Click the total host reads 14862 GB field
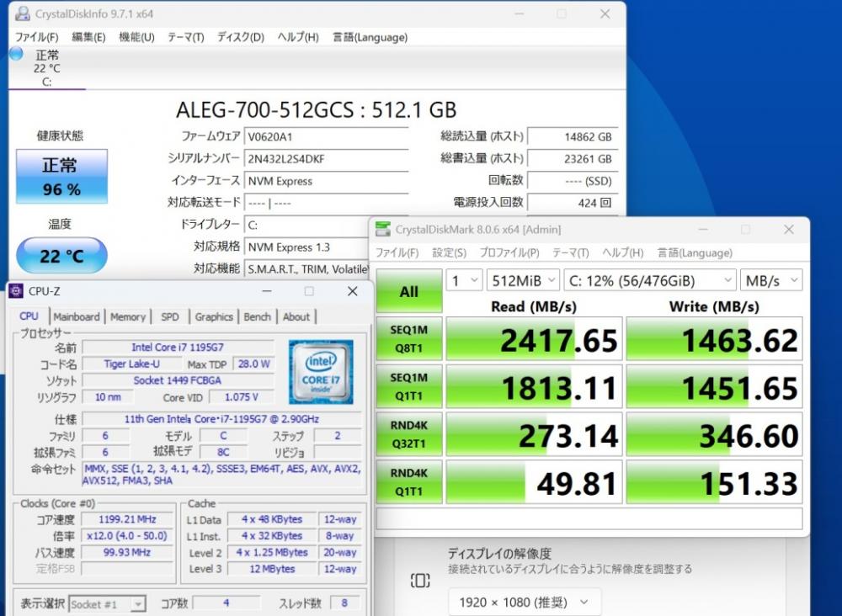 (573, 136)
